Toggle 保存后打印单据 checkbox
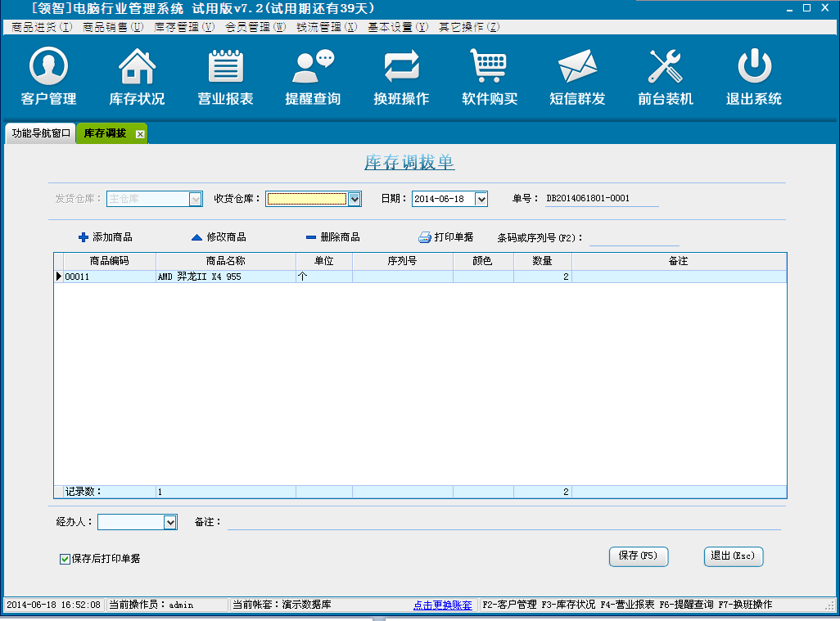Screen dimensions: 840x621 65,559
